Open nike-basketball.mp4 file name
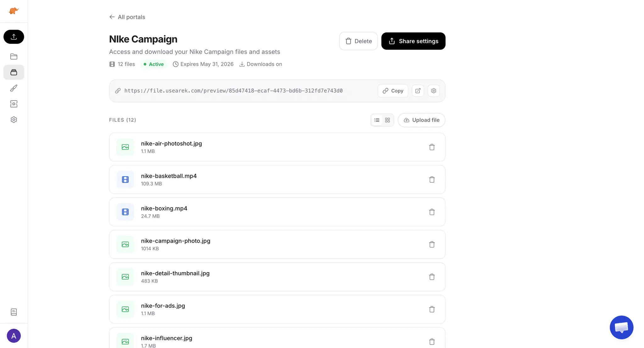 click(x=169, y=176)
